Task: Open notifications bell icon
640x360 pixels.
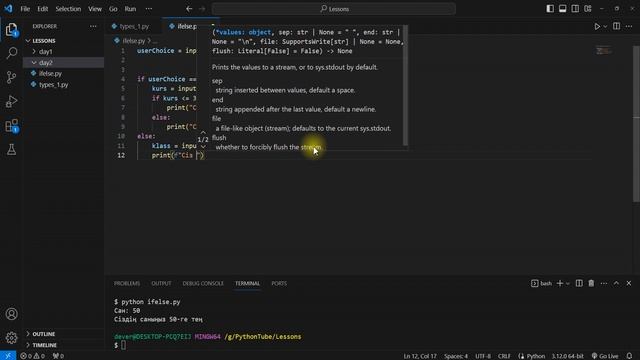Action: [x=629, y=356]
